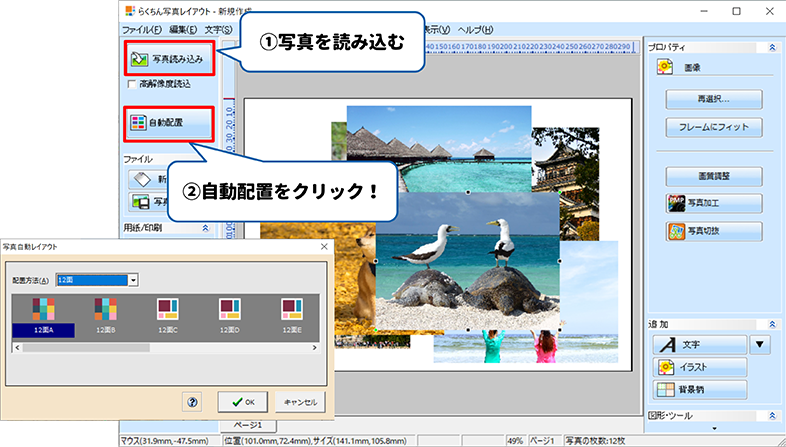Click the 自動配置 auto-layout button

(x=167, y=125)
